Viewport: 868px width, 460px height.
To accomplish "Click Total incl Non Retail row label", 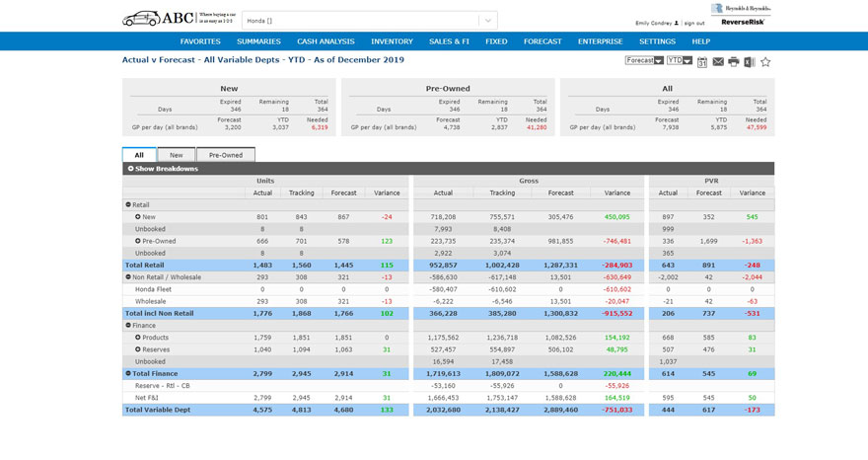I will click(x=160, y=313).
